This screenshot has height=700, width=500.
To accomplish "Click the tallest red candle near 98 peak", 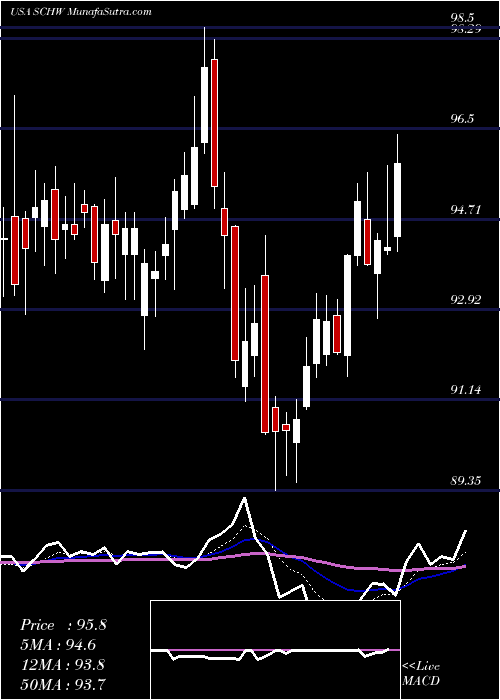I will click(214, 123).
